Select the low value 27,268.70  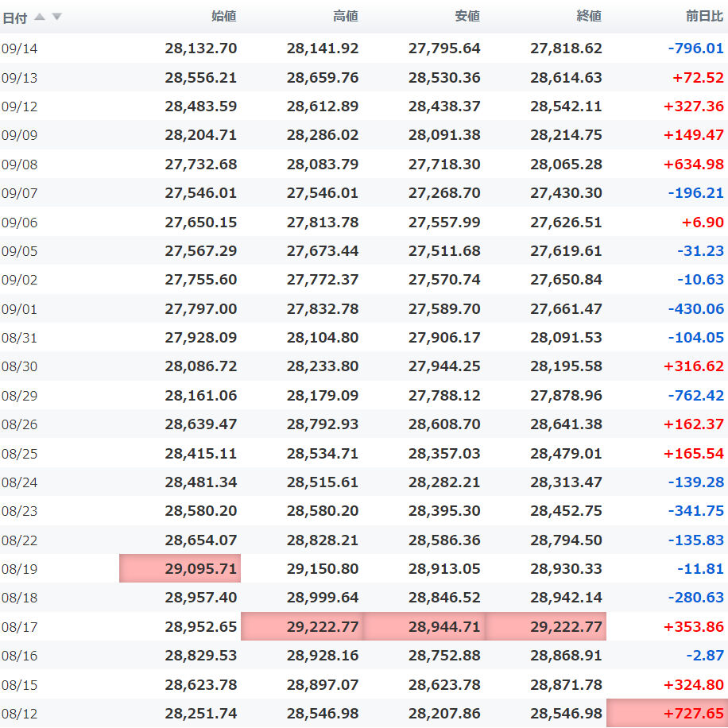pos(444,193)
